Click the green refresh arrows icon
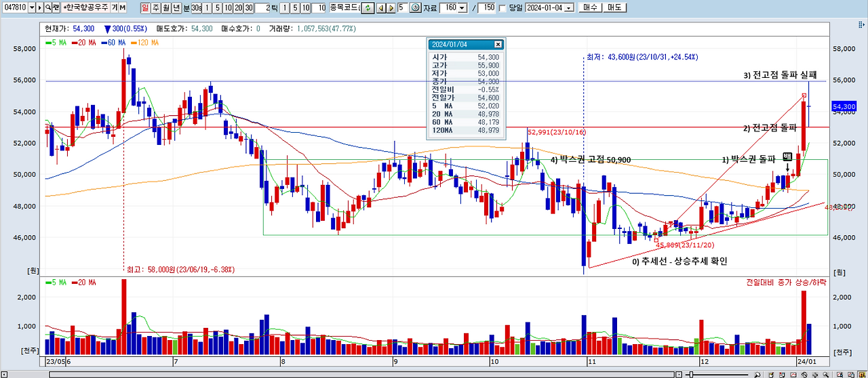The height and width of the screenshot is (378, 868). click(368, 7)
